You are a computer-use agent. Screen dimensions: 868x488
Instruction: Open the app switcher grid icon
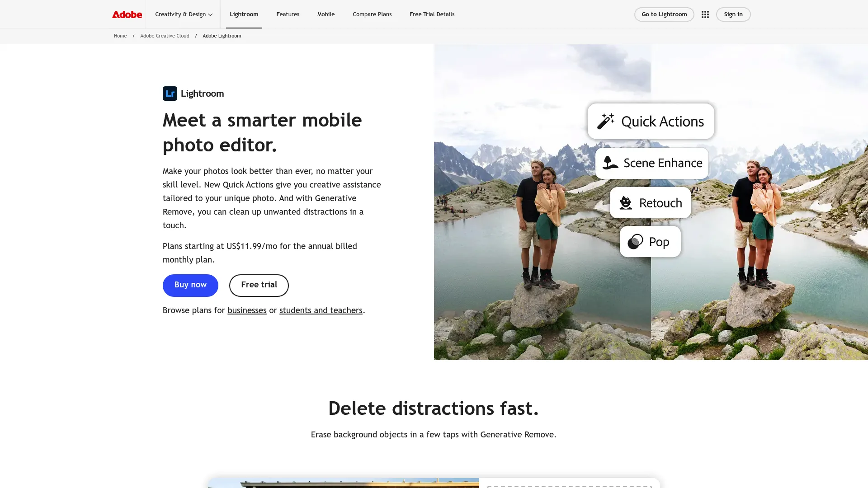[705, 14]
